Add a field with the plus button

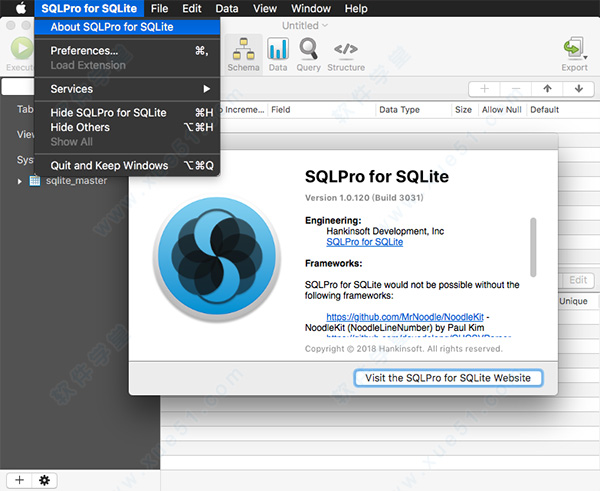click(x=484, y=89)
